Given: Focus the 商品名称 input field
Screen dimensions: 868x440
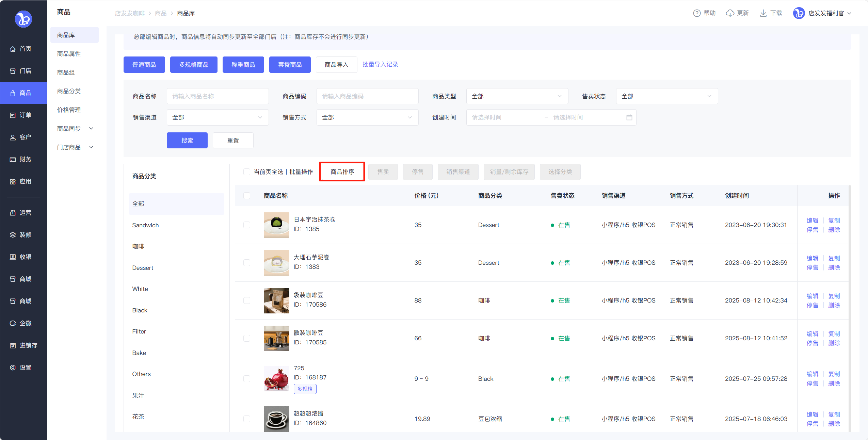Looking at the screenshot, I should coord(218,96).
